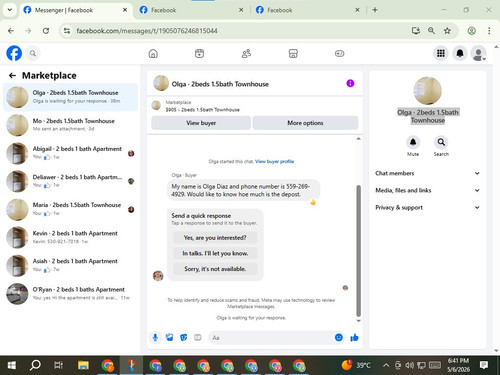Open Asiah - 2 beds 1 bath Apartment chat
Image resolution: width=500 pixels, height=375 pixels.
[70, 265]
